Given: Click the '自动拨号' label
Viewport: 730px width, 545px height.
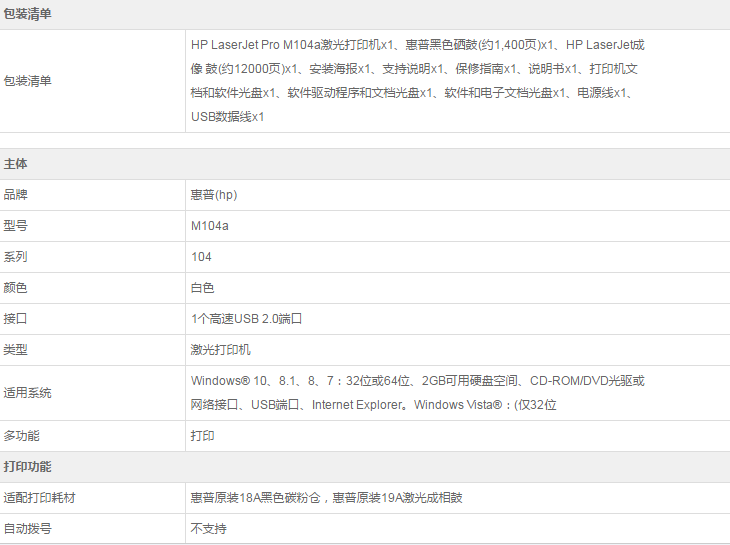Looking at the screenshot, I should [x=27, y=529].
